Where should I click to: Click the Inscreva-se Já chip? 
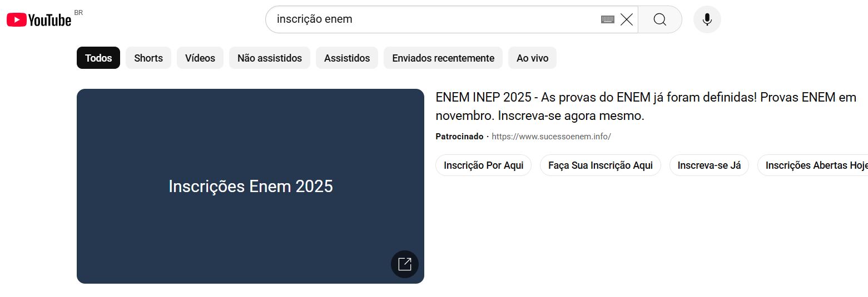tap(709, 165)
